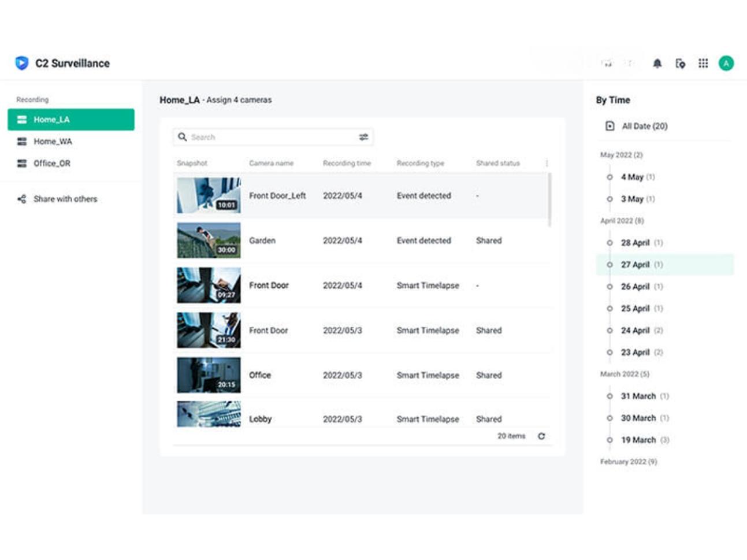
Task: Open the green account avatar A
Action: click(726, 64)
